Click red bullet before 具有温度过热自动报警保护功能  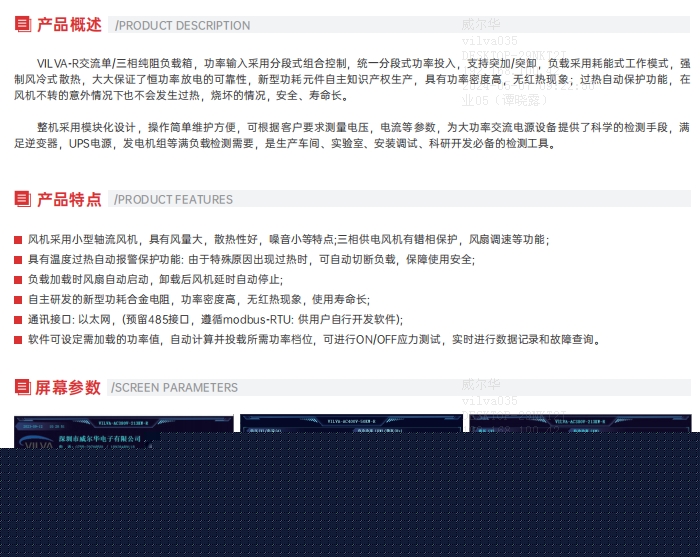(x=18, y=260)
